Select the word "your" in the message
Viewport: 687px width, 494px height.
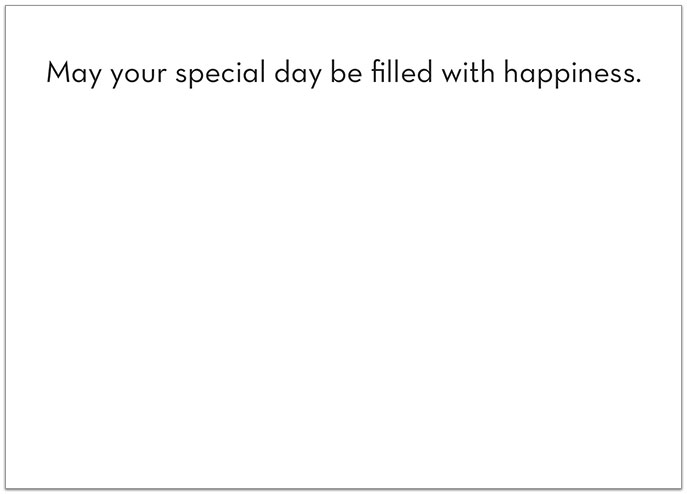(138, 76)
